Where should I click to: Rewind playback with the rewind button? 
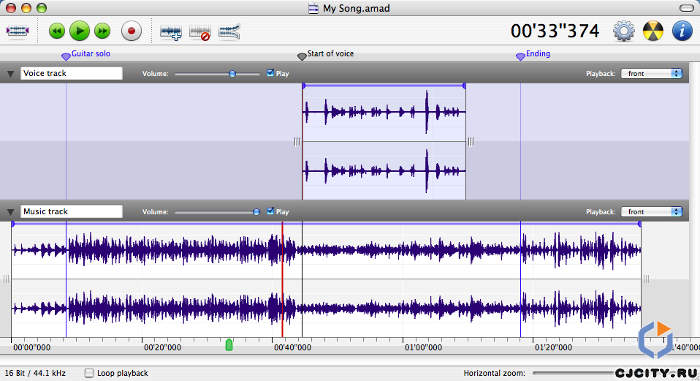point(57,31)
